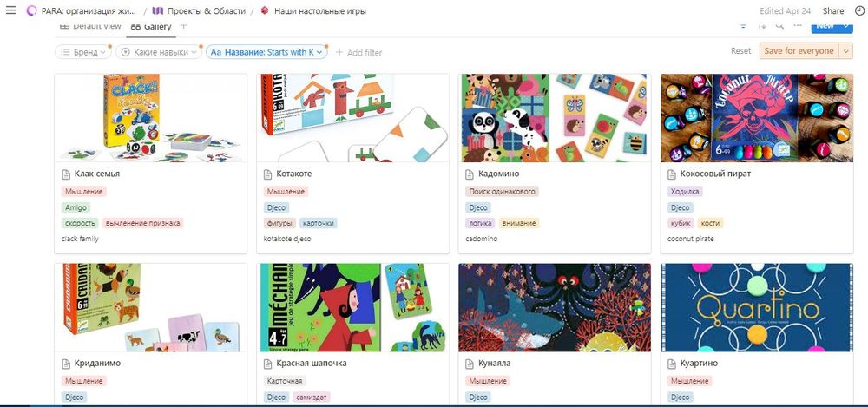Click the Share button

pyautogui.click(x=833, y=10)
